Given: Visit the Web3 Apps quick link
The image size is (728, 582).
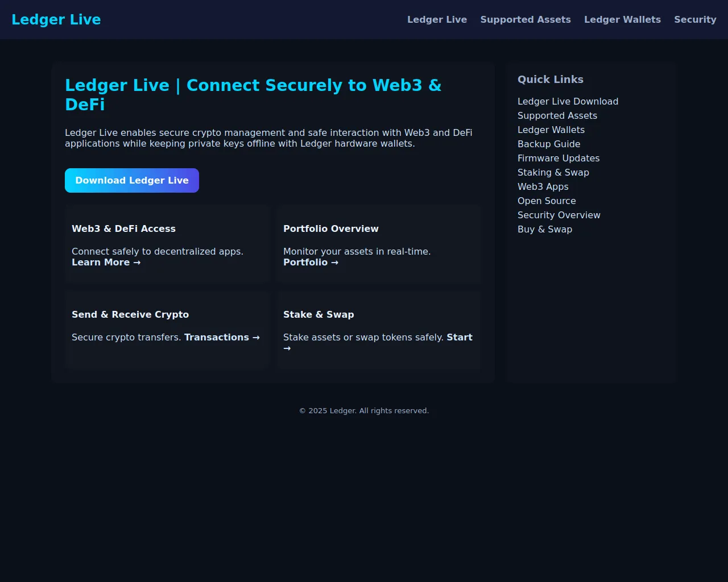Looking at the screenshot, I should [543, 186].
